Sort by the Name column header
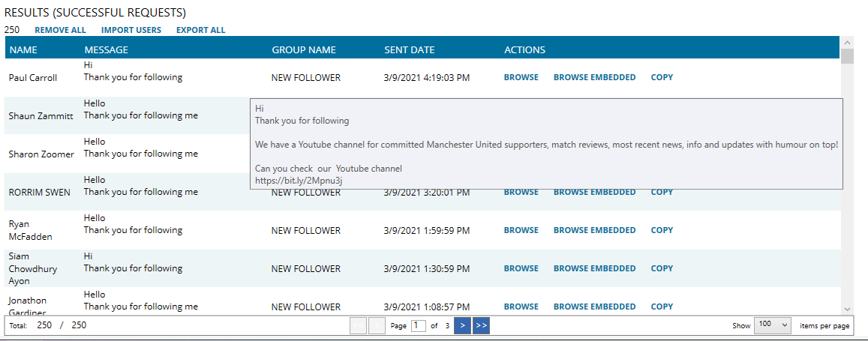868x341 pixels. click(x=23, y=49)
